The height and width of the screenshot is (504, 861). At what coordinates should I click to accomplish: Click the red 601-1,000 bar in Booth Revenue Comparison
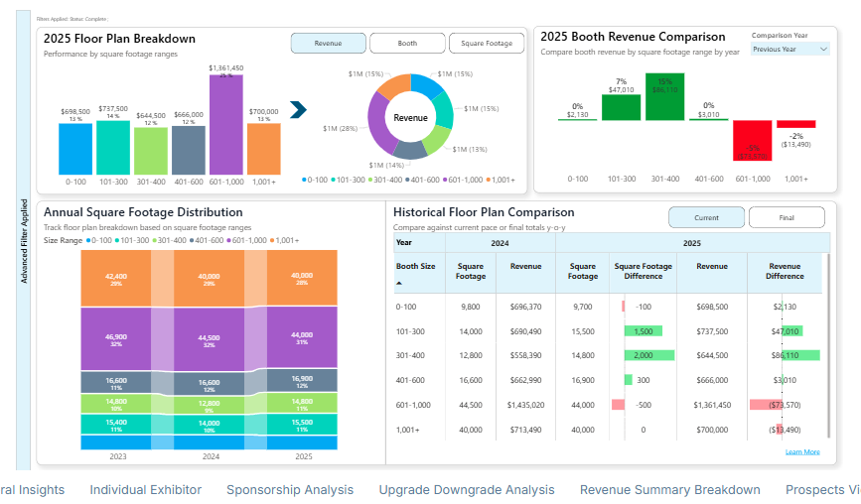pyautogui.click(x=752, y=140)
